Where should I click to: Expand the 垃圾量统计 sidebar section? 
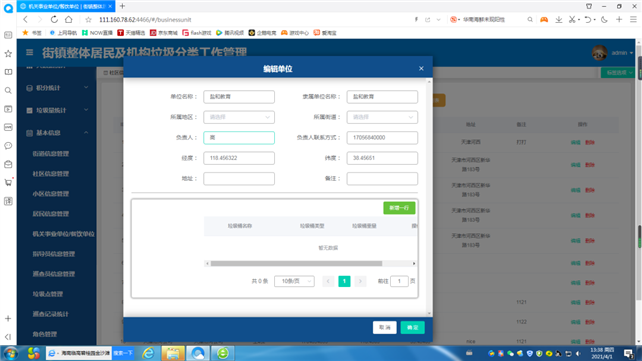[x=57, y=110]
